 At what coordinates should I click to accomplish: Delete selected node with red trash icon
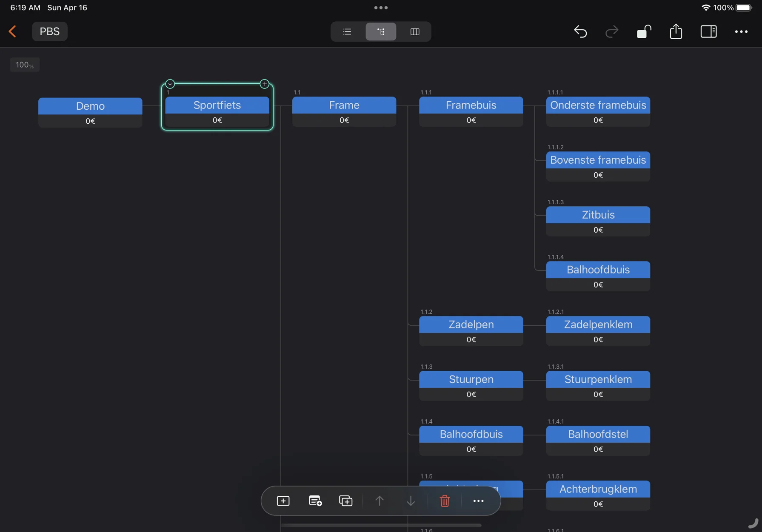pyautogui.click(x=445, y=501)
